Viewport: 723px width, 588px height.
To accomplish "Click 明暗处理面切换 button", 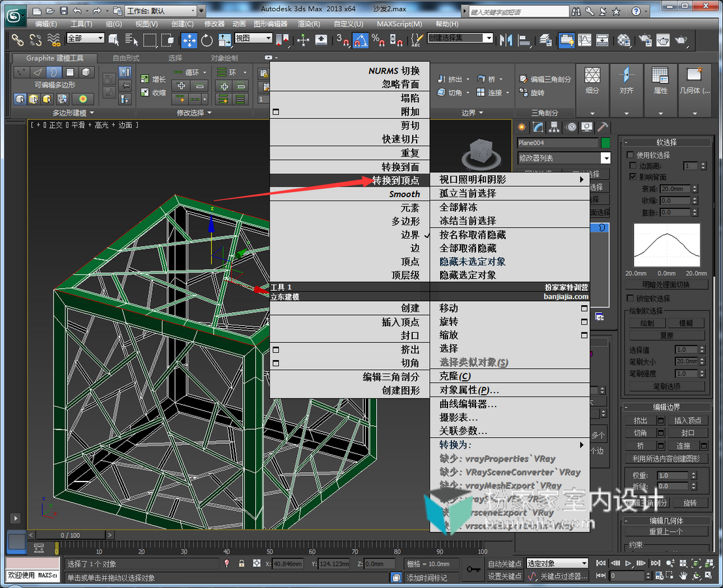I will (x=666, y=285).
